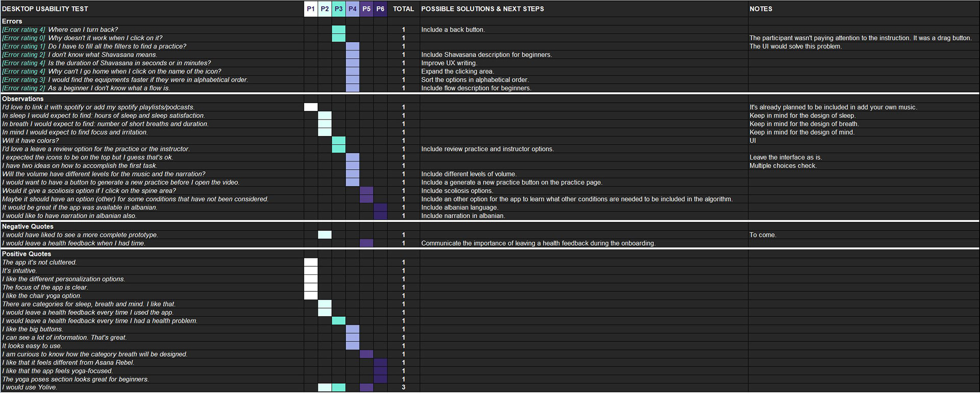The image size is (980, 393).
Task: Select the "Include a back button." cell
Action: coord(453,30)
